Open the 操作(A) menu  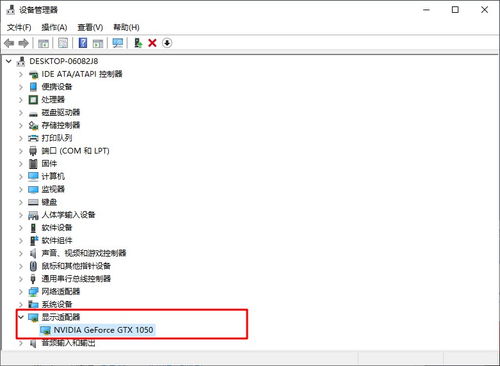point(54,27)
